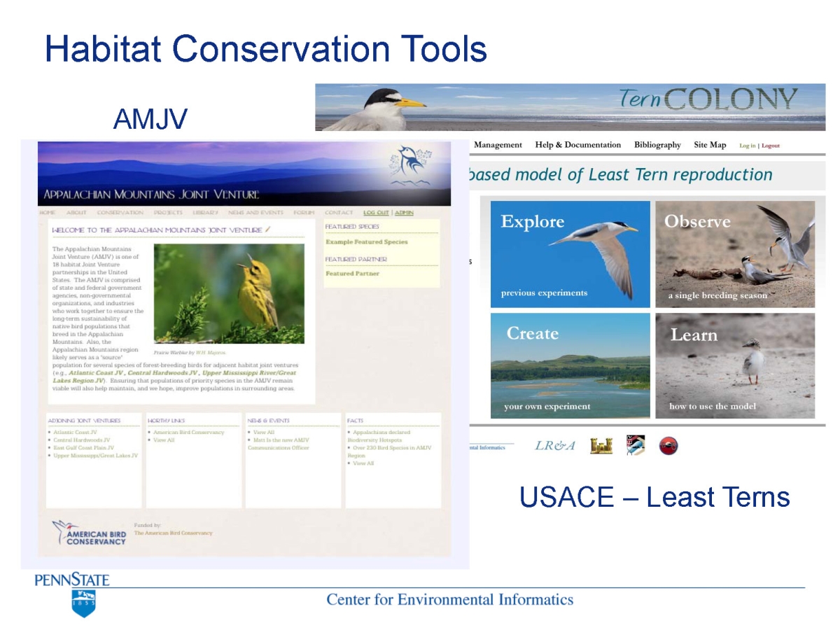
Task: Open Help & Documentation on TernColony
Action: tap(578, 145)
